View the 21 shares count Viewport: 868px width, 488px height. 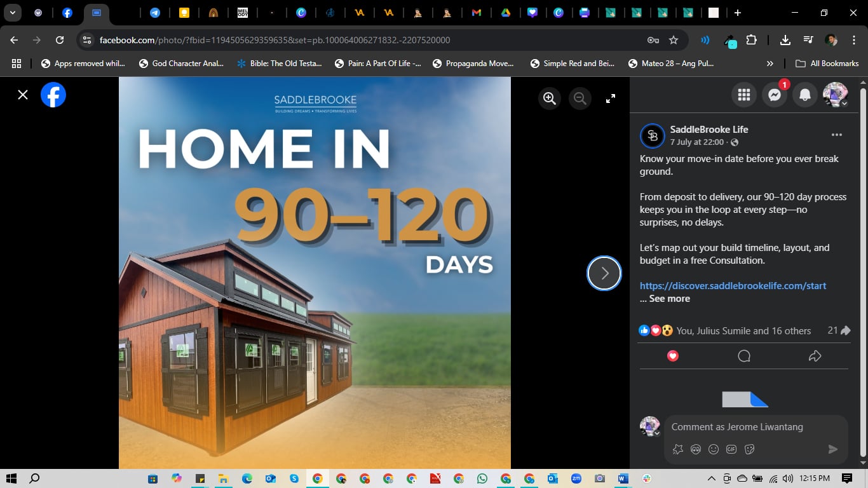pos(839,330)
